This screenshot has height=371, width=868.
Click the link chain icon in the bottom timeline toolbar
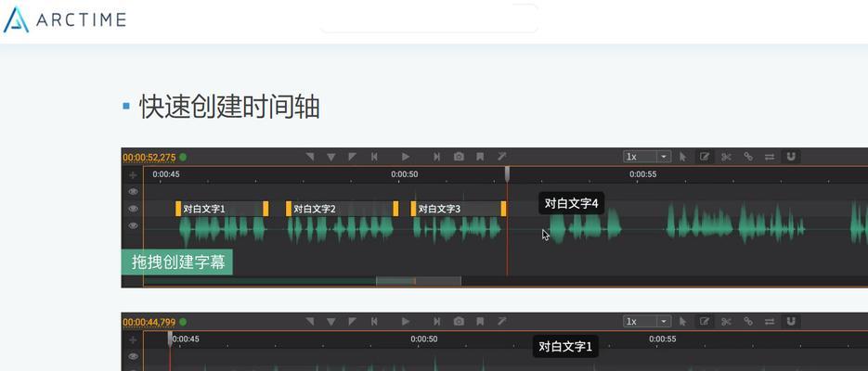[748, 321]
